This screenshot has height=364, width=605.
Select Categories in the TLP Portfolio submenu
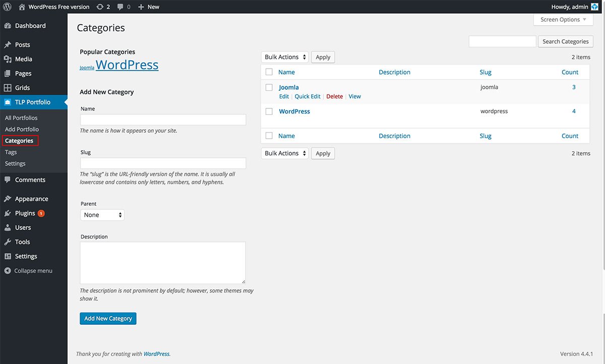click(19, 141)
